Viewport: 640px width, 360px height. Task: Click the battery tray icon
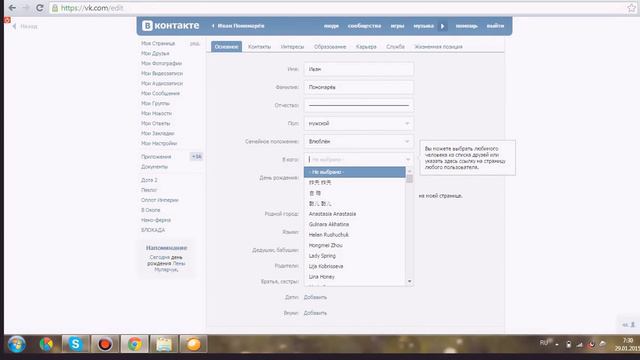(x=569, y=344)
